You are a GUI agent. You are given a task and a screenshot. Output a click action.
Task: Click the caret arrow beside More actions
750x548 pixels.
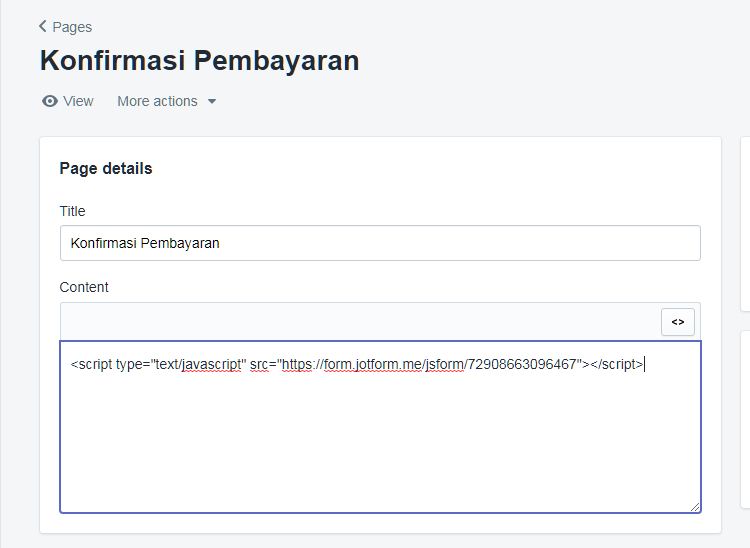click(x=212, y=101)
